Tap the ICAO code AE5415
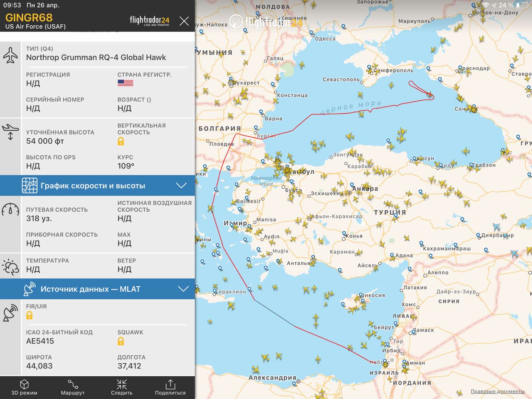532x399 pixels. (40, 341)
